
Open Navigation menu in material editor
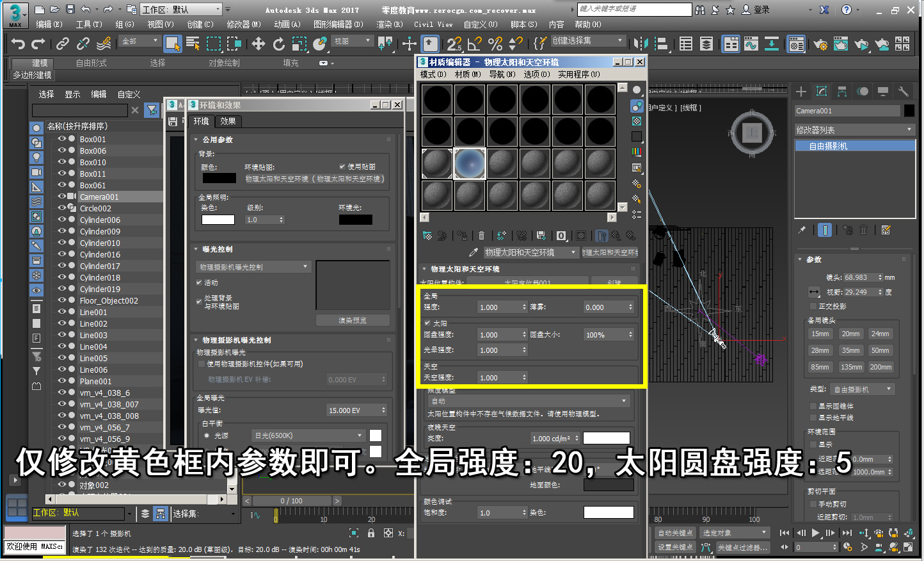(x=502, y=74)
